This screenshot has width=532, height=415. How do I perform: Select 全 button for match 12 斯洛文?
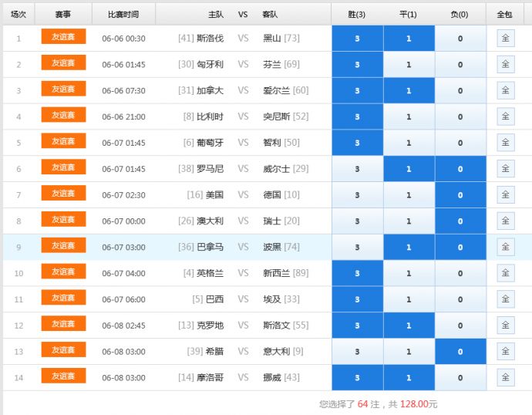tap(506, 326)
